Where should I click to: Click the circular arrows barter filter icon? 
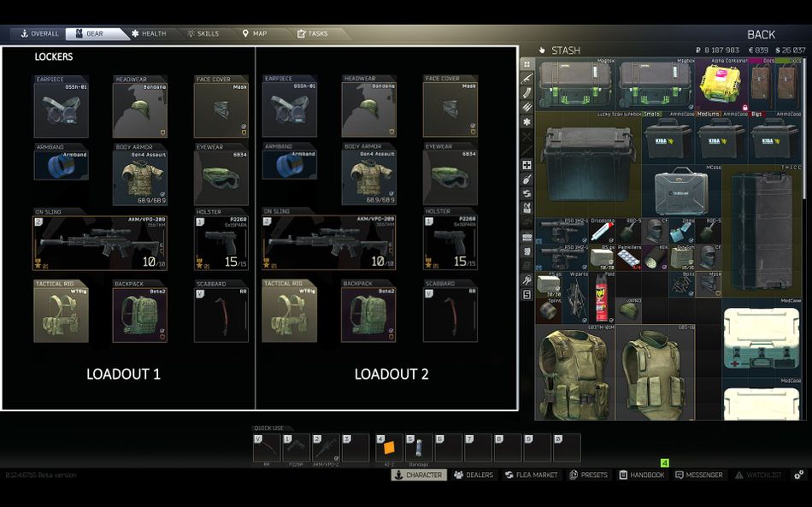[527, 194]
